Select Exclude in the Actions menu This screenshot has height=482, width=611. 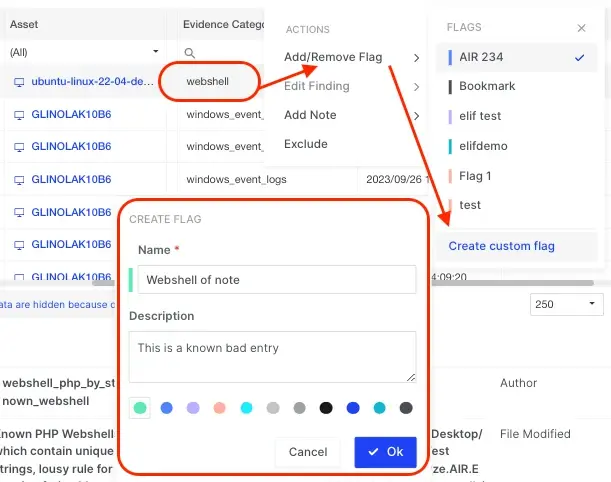click(x=306, y=144)
